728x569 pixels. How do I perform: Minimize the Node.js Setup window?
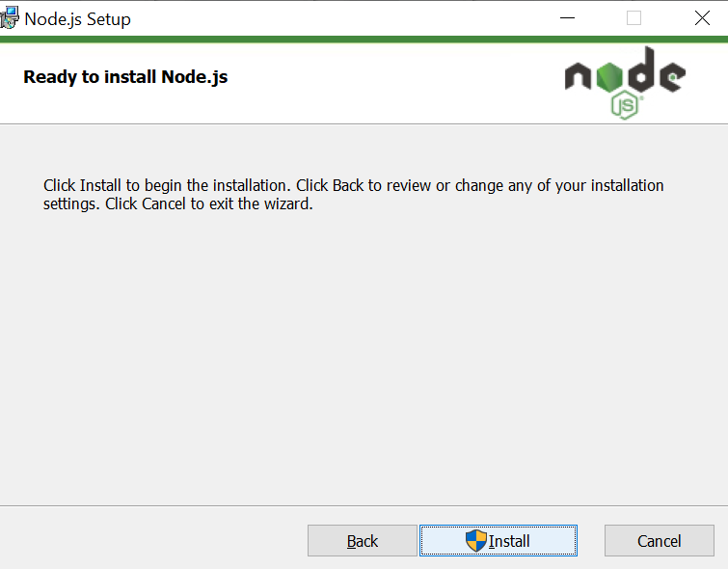pos(567,18)
